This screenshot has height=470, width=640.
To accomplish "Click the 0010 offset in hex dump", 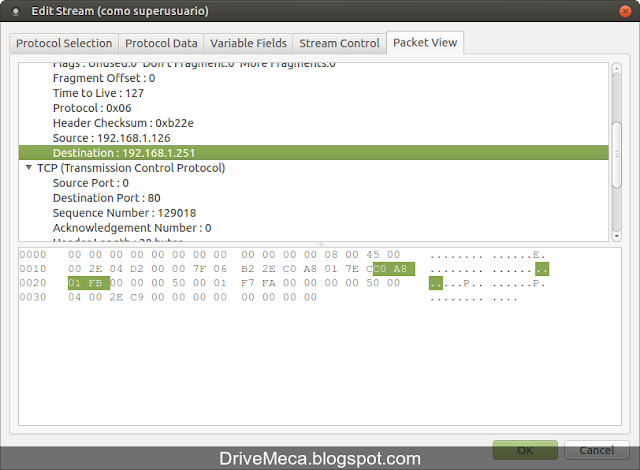I will point(33,269).
